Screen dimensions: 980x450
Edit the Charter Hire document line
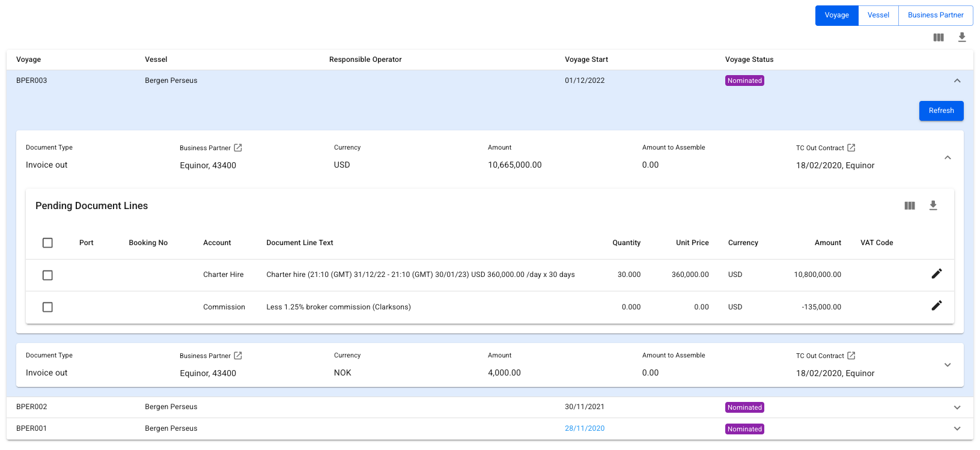tap(936, 274)
